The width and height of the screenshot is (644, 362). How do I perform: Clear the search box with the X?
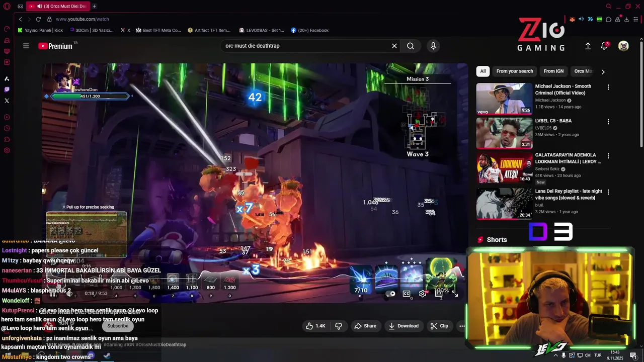tap(394, 46)
